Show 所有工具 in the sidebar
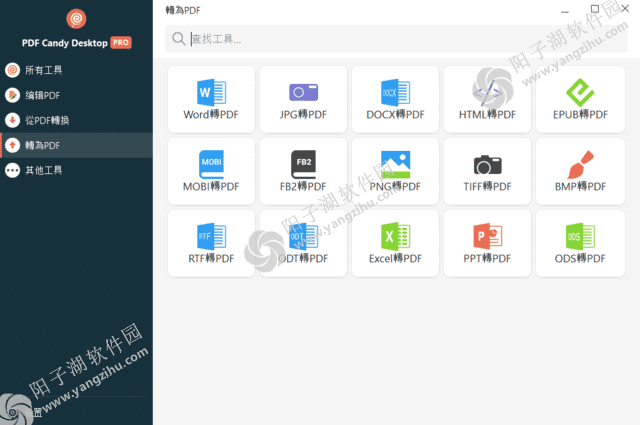This screenshot has height=425, width=640. [x=76, y=70]
